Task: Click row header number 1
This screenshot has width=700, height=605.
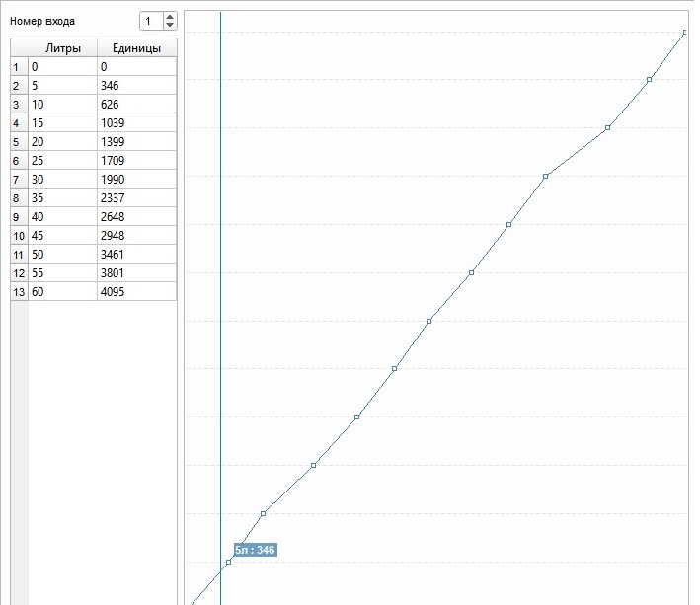Action: [19, 67]
